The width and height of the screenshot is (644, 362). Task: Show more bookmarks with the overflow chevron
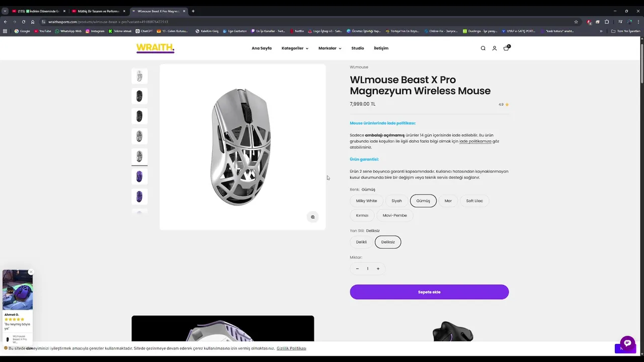(x=601, y=31)
